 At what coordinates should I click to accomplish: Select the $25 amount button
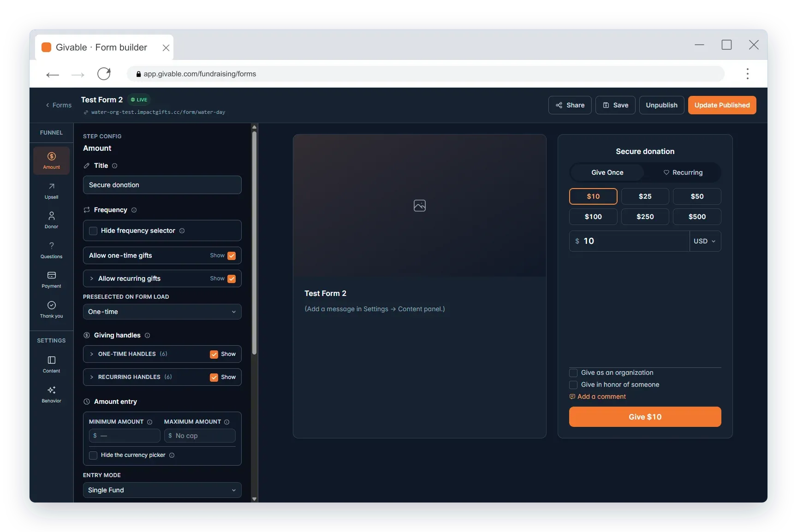pos(645,196)
